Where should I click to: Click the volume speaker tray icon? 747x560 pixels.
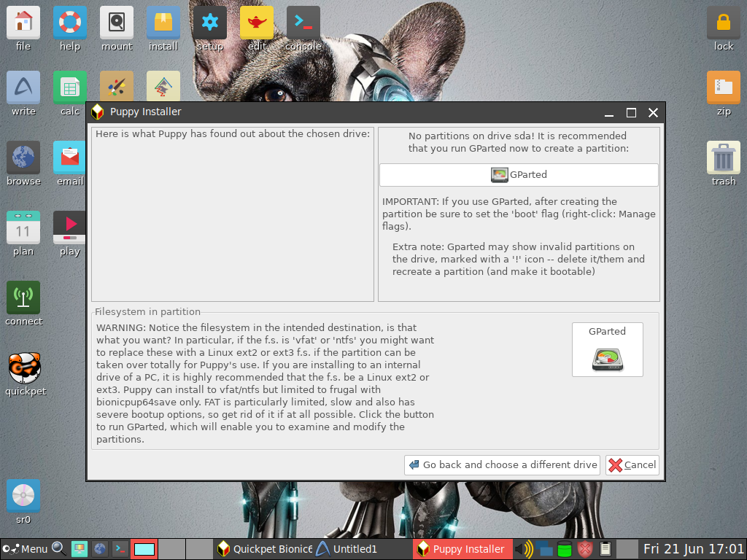point(524,549)
